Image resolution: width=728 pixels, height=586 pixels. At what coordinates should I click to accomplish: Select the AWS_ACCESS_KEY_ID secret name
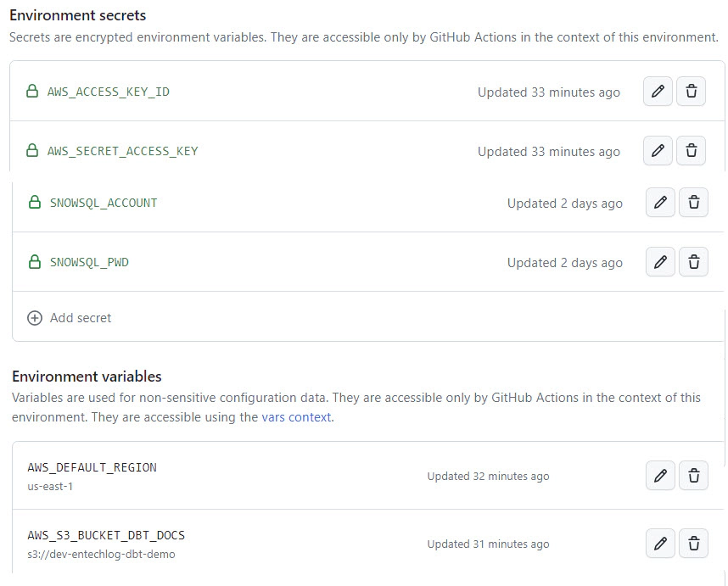tap(108, 92)
